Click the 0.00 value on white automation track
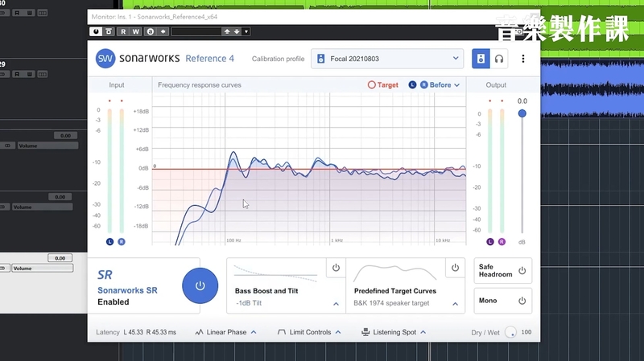Viewport: 644px width, 361px height. (x=60, y=258)
